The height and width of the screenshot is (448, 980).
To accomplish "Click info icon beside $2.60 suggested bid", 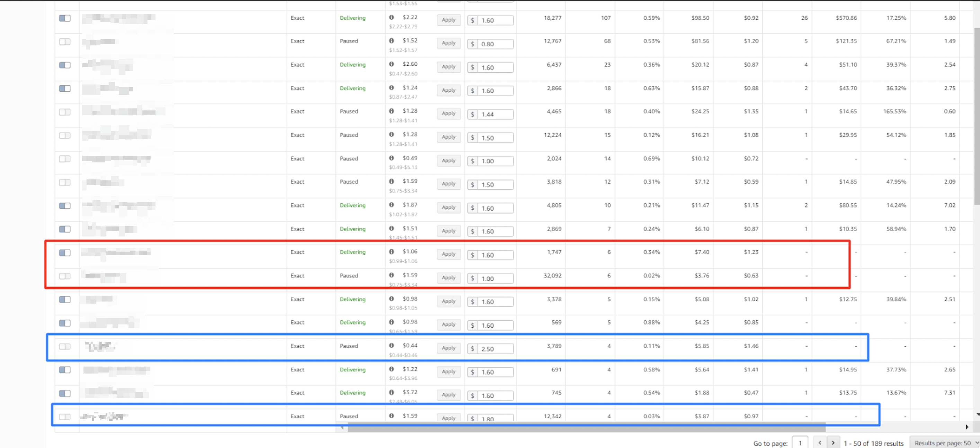I will pyautogui.click(x=391, y=64).
